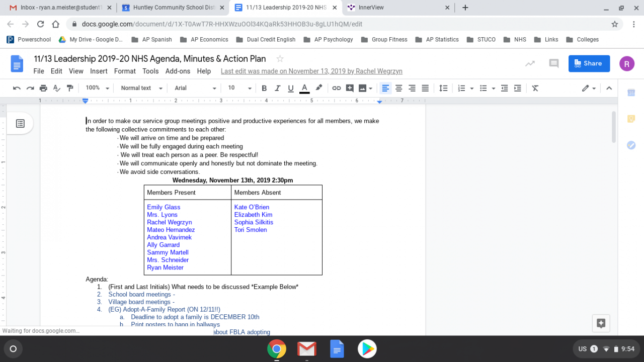
Task: Bookmark this page with the address bar star
Action: pos(614,24)
